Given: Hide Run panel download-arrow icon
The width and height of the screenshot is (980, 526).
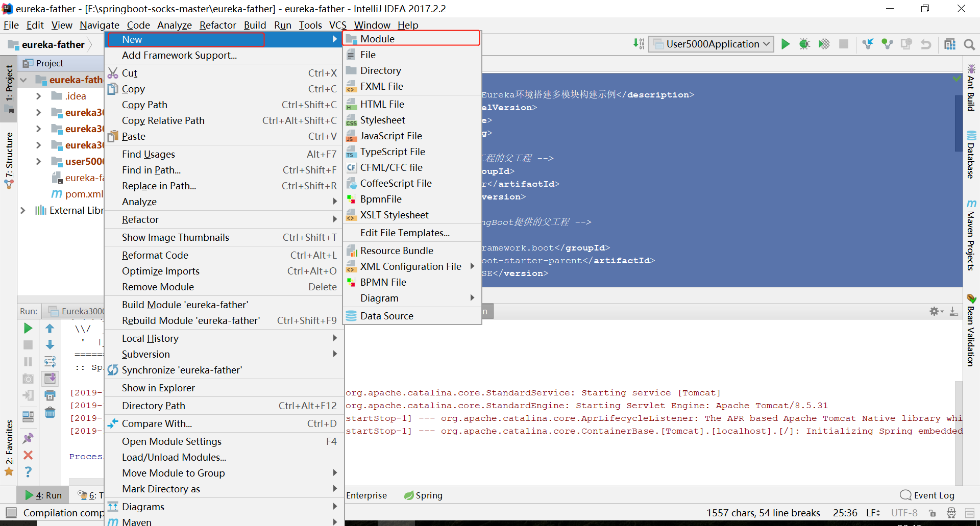Looking at the screenshot, I should pyautogui.click(x=953, y=311).
